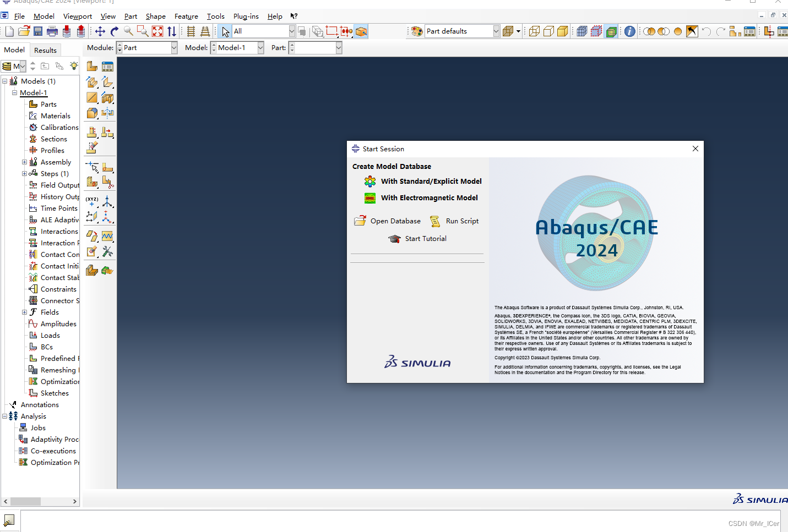Select Sections in the model tree
Viewport: 788px width, 532px height.
pyautogui.click(x=54, y=139)
